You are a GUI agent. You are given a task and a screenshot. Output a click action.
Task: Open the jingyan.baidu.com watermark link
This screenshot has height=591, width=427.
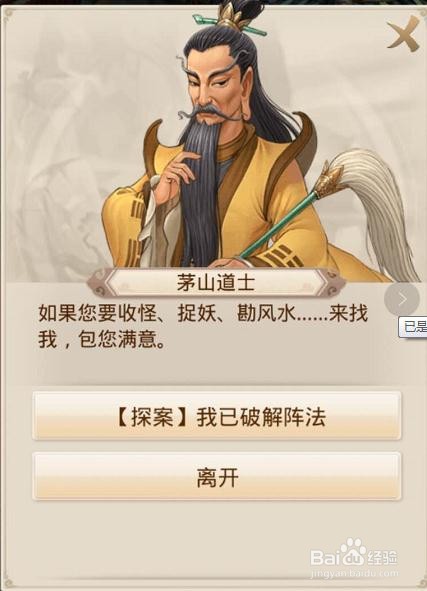354,574
